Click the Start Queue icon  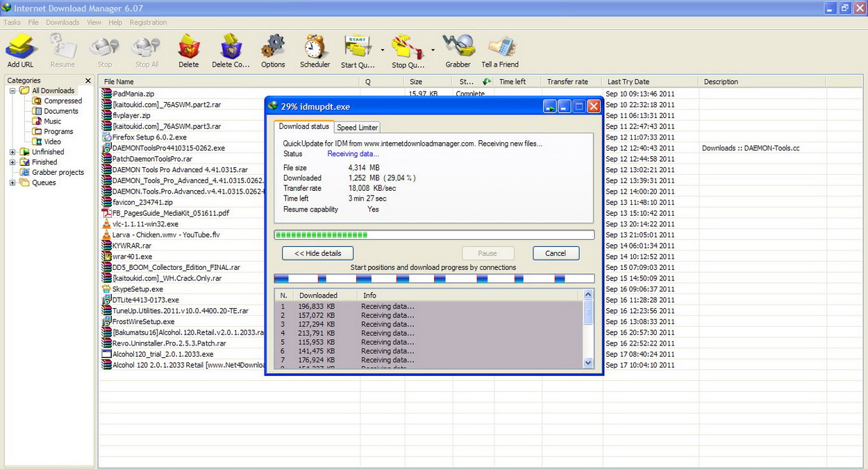[356, 49]
